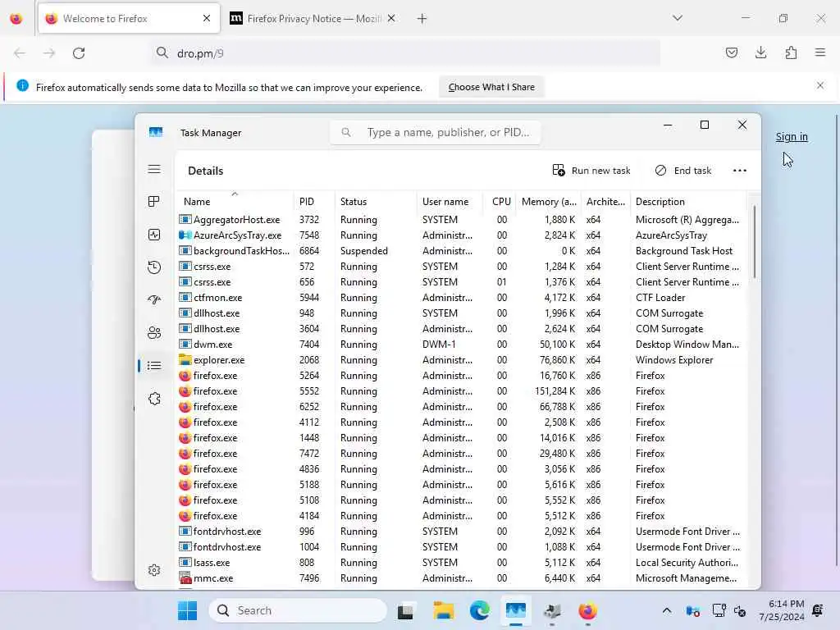Sort by the PID column header
Viewport: 840px width, 630px height.
(x=314, y=202)
